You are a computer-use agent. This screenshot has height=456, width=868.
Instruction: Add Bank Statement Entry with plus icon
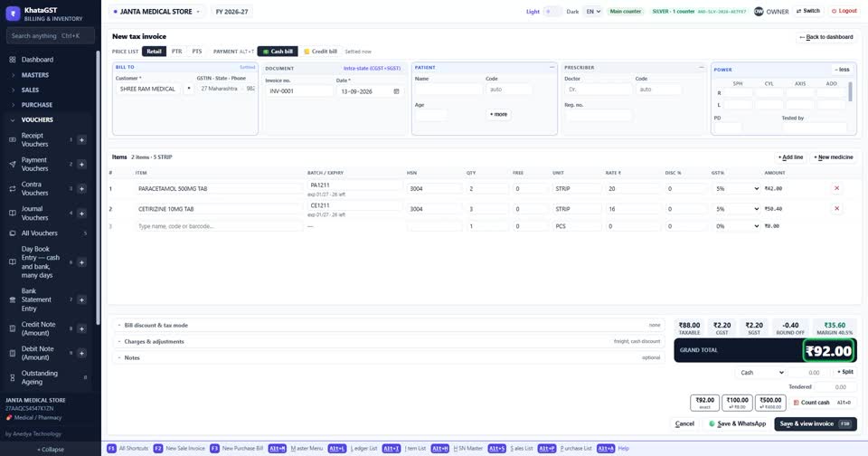tap(81, 299)
